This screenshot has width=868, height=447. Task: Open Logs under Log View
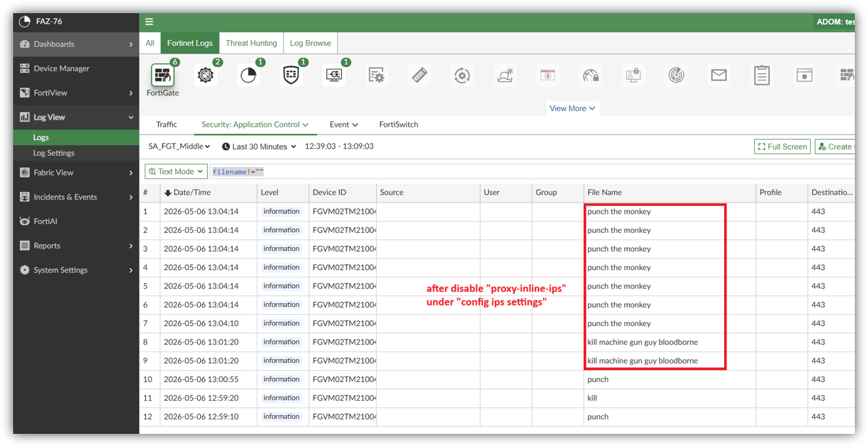pos(76,137)
